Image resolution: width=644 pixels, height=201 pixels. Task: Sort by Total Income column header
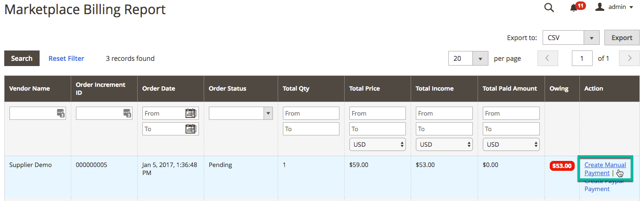click(435, 88)
